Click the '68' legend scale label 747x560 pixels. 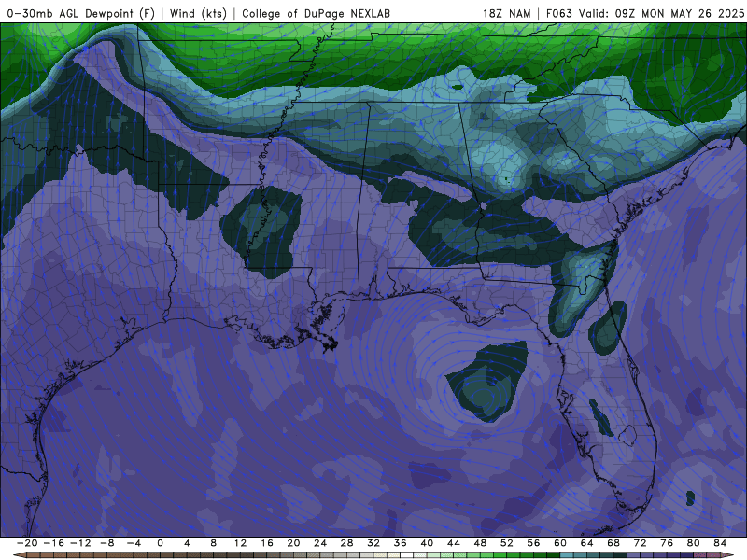coord(613,543)
